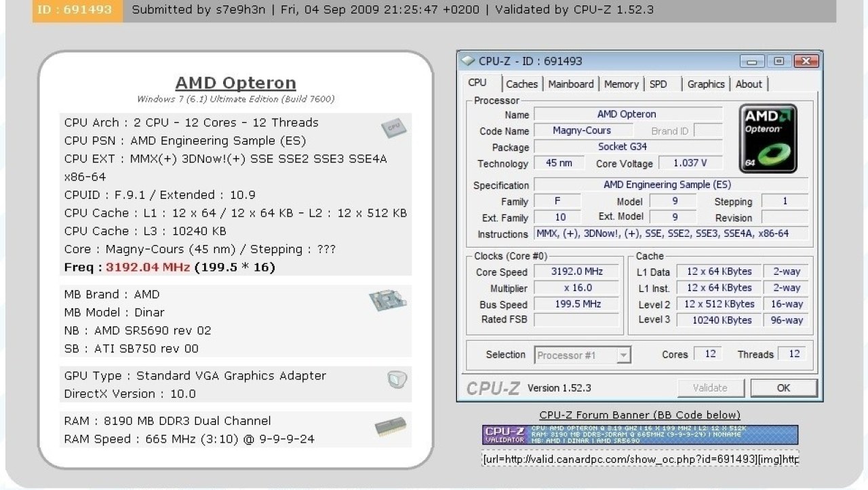Image resolution: width=868 pixels, height=490 pixels.
Task: Click the Core Voltage value 1.037 V
Action: pos(690,163)
